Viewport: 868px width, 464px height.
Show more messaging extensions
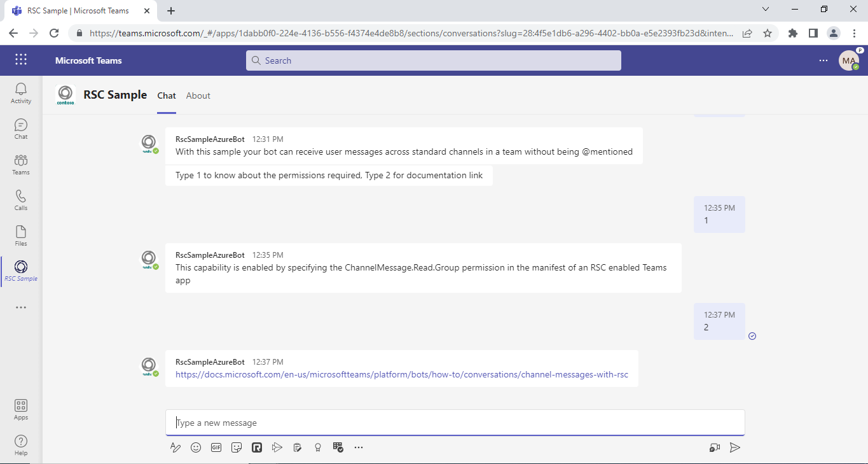pyautogui.click(x=359, y=447)
